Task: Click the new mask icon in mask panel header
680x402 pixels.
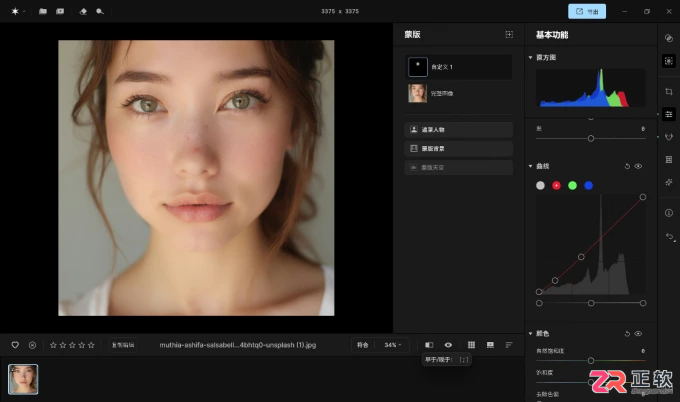Action: click(509, 34)
